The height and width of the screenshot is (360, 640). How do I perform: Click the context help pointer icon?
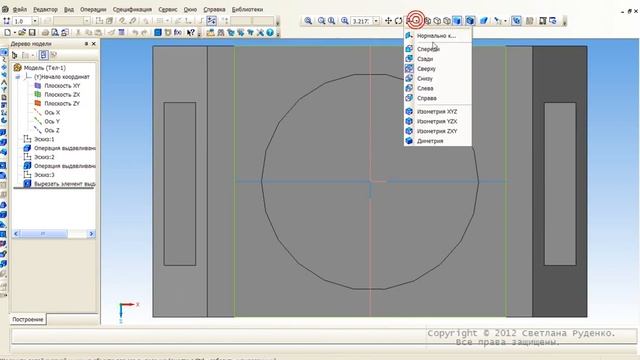pos(191,33)
